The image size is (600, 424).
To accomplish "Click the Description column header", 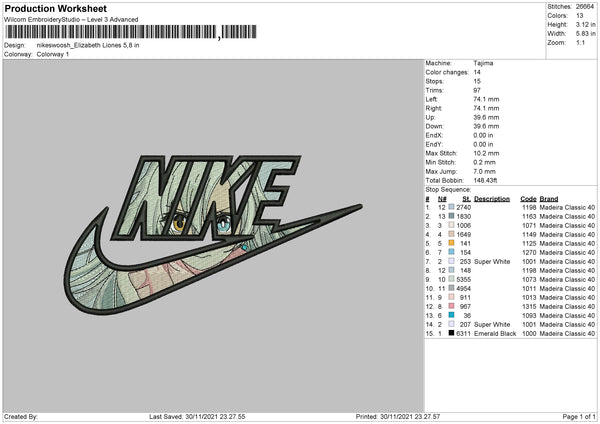I will click(x=492, y=199).
